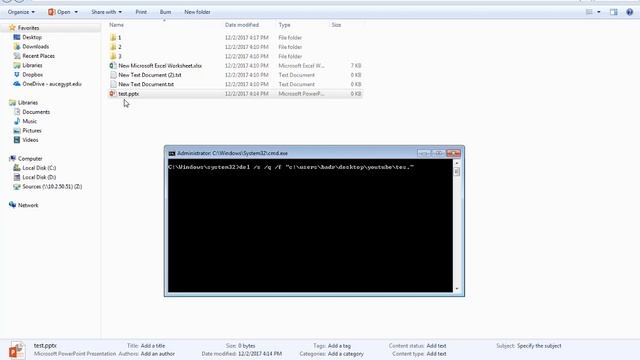Viewport: 640px width, 360px height.
Task: Click the Network icon in navigation pane
Action: pyautogui.click(x=12, y=205)
